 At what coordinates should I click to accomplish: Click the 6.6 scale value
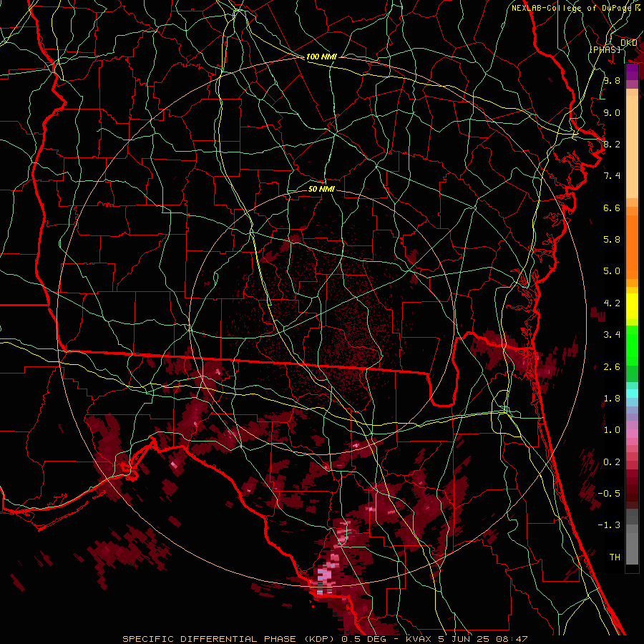[x=612, y=208]
